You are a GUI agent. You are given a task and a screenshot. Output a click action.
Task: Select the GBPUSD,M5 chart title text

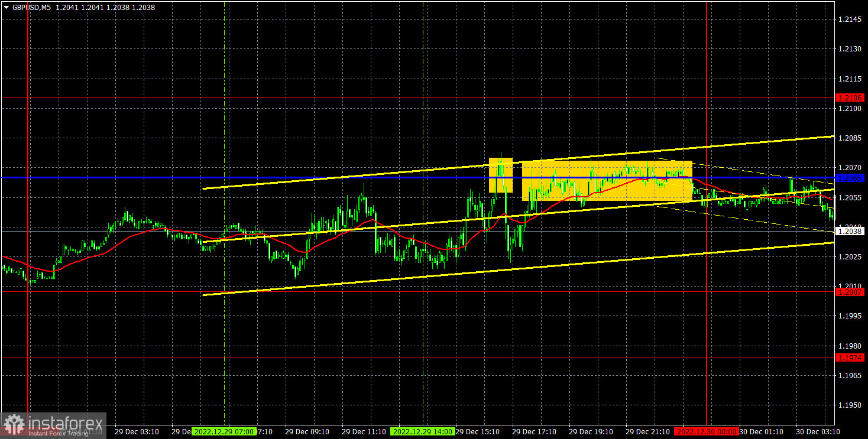point(31,8)
